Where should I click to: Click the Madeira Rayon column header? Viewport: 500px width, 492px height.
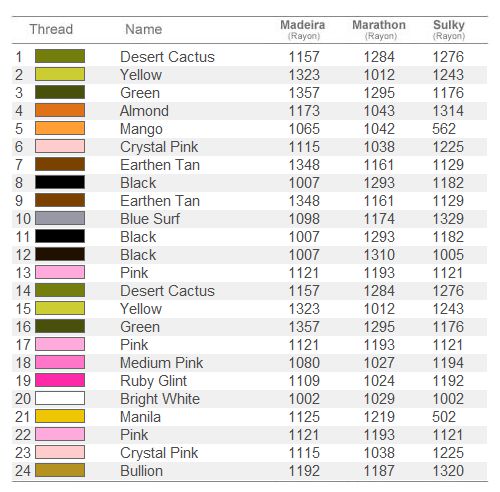tap(303, 29)
